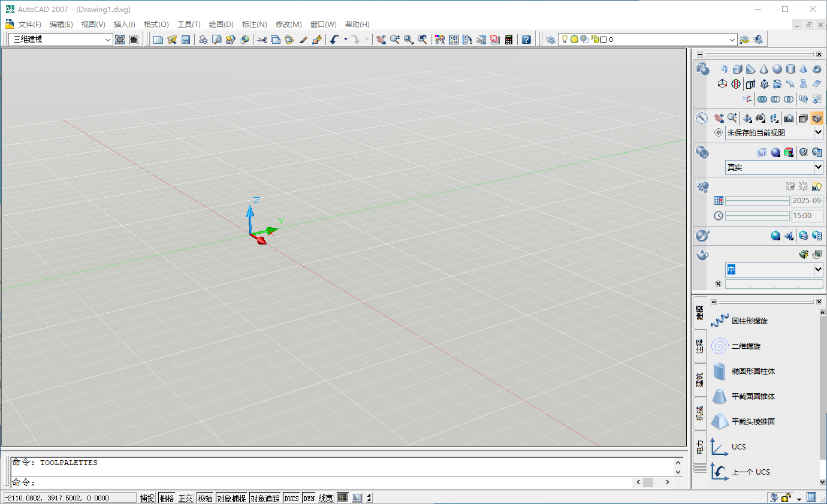Toggle 极轴 polar tracking in status bar
This screenshot has height=504, width=827.
click(x=205, y=498)
